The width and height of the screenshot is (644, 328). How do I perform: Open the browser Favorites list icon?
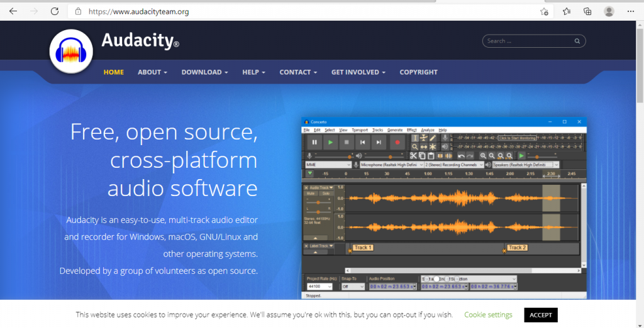click(x=567, y=11)
